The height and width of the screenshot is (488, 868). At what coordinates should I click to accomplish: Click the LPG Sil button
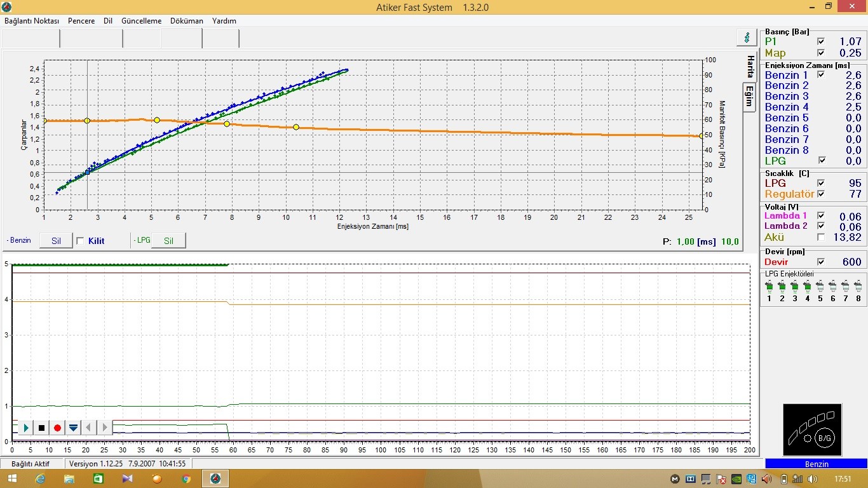pyautogui.click(x=169, y=241)
